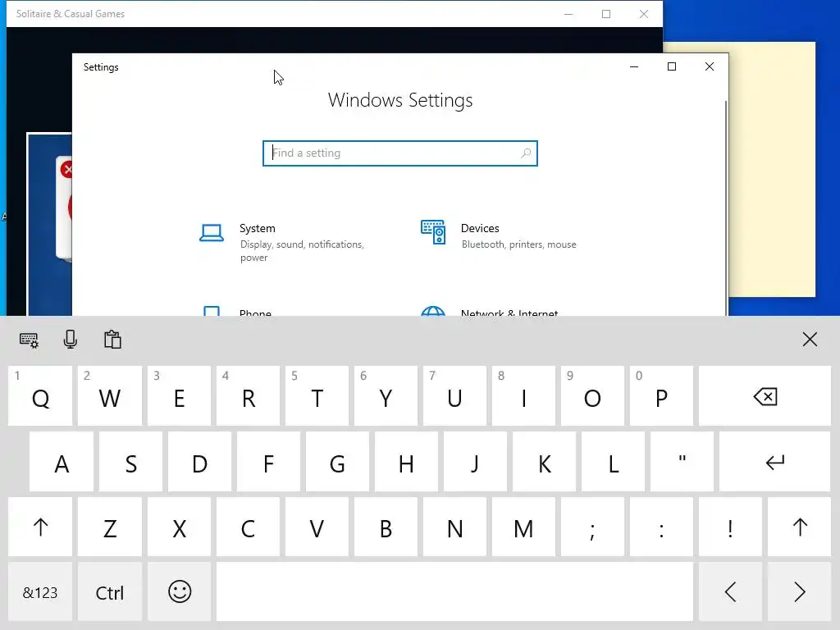Image resolution: width=840 pixels, height=630 pixels.
Task: Tap the X key
Action: [180, 527]
